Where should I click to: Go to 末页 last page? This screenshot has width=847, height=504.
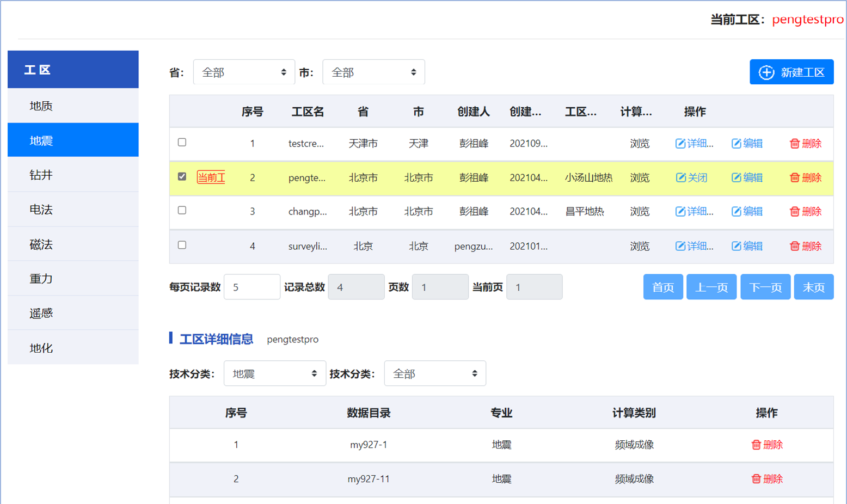coord(814,287)
